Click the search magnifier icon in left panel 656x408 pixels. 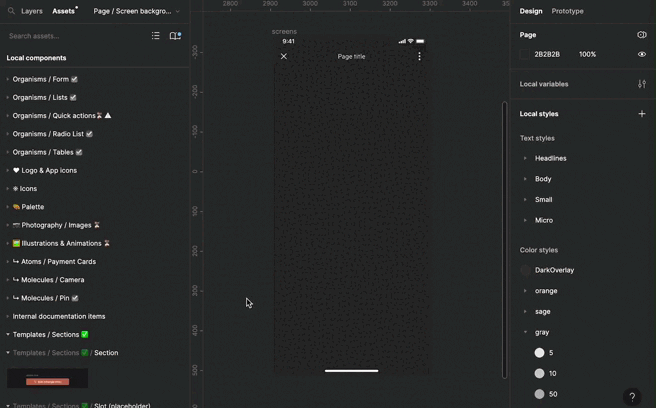coord(11,11)
